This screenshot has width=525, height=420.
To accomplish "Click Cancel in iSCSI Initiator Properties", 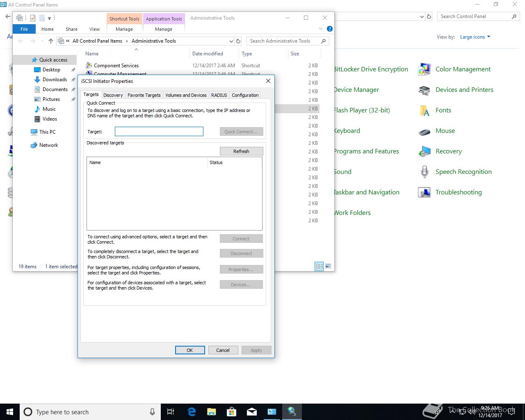I will pos(223,350).
